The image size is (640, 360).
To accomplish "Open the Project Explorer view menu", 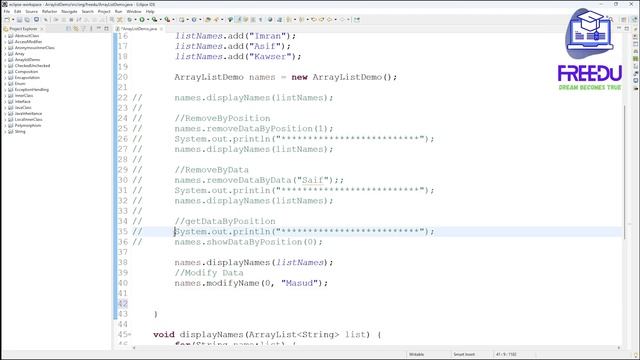I will pos(91,29).
